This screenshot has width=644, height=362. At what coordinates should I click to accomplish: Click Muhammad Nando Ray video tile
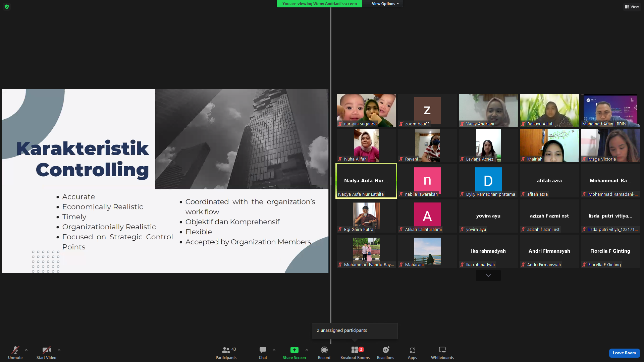[366, 251]
